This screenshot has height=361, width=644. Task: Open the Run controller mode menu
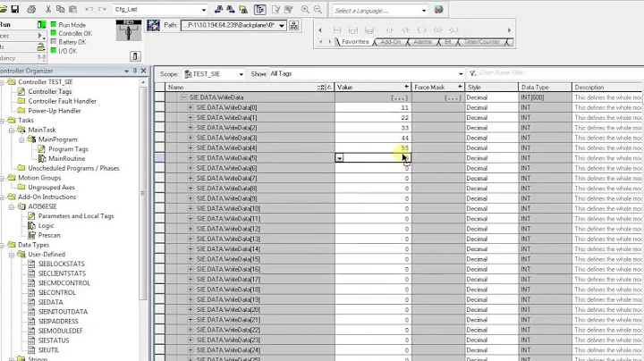tap(41, 25)
